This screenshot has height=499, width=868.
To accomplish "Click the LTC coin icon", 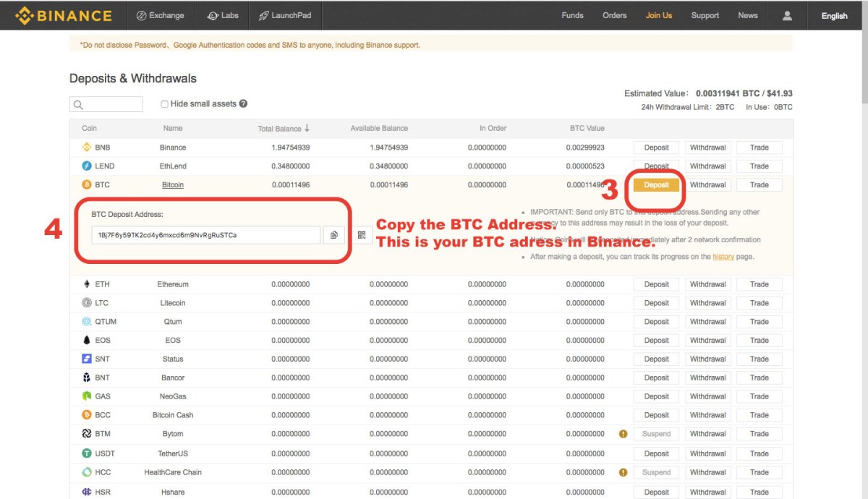I will coord(87,303).
